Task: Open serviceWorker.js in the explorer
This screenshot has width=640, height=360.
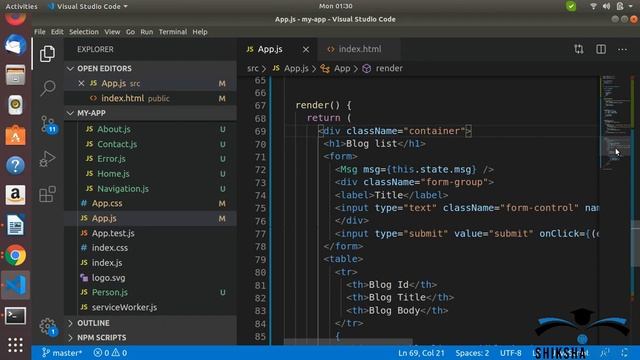Action: (x=150, y=307)
